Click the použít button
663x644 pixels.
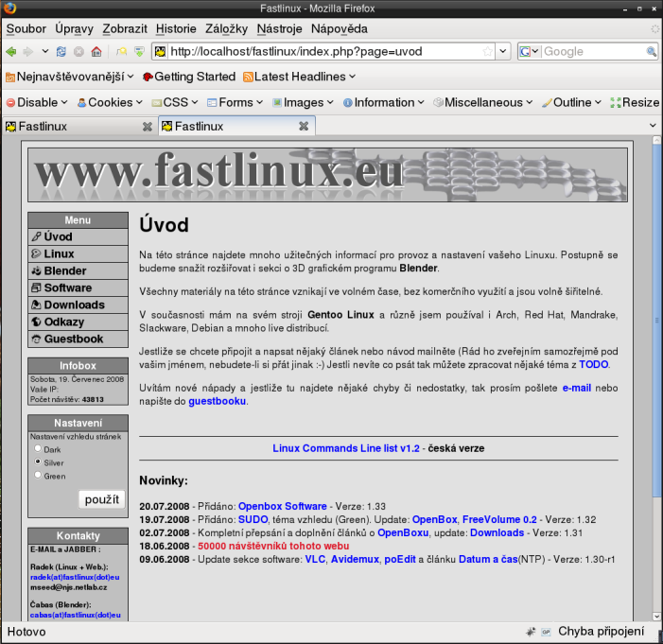click(x=102, y=499)
